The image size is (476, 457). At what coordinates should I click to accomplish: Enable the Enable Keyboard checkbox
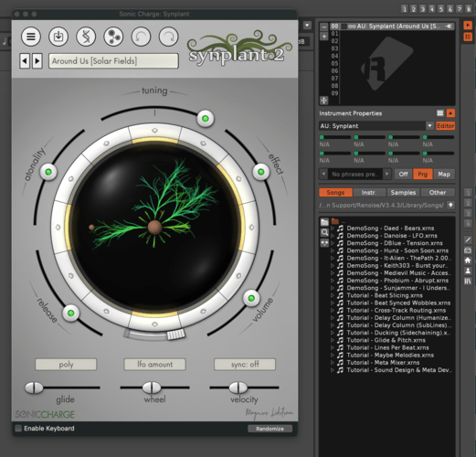[x=18, y=429]
